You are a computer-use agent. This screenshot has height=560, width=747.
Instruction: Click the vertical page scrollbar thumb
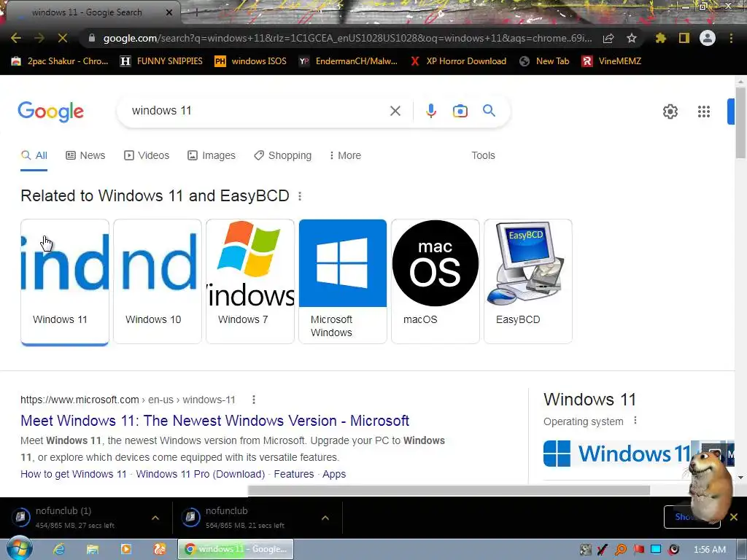(x=740, y=122)
